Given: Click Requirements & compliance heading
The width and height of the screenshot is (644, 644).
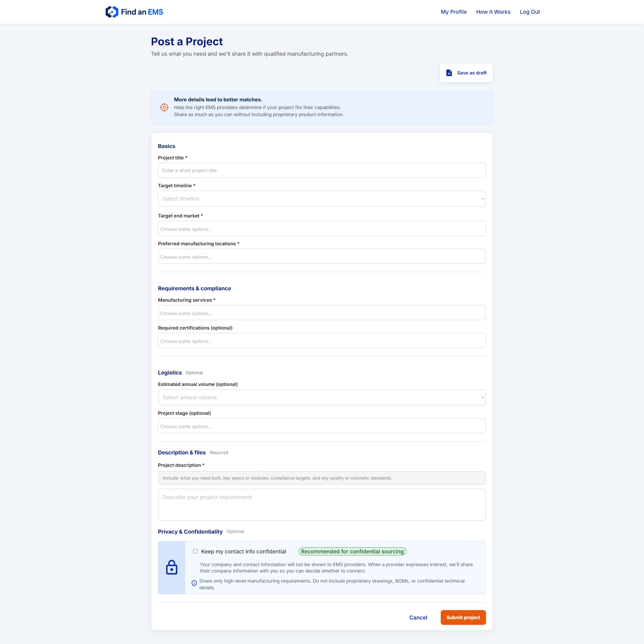Looking at the screenshot, I should tap(195, 289).
